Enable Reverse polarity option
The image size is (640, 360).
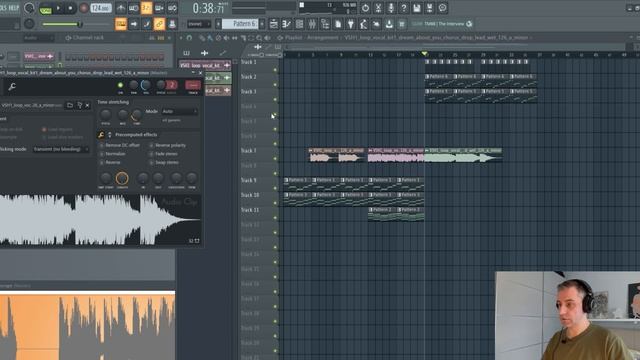167,145
